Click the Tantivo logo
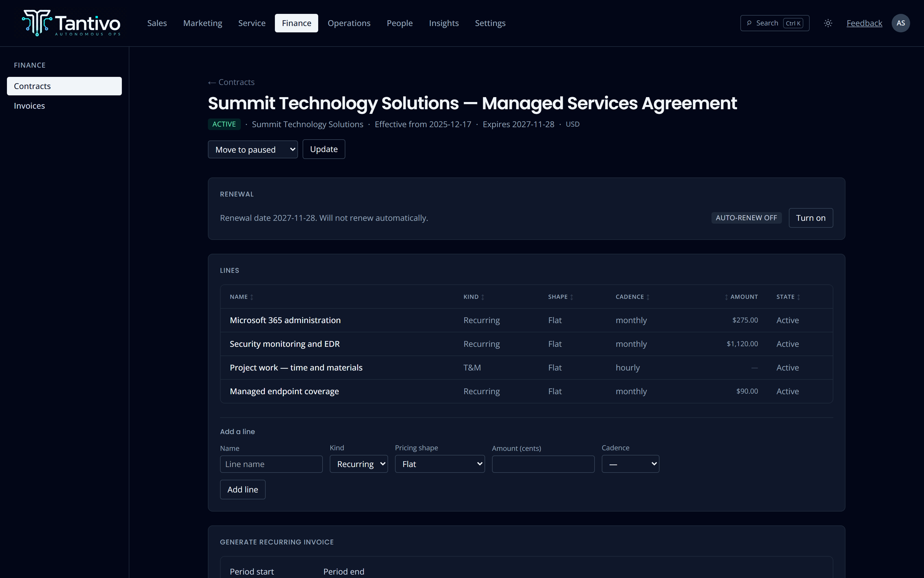The height and width of the screenshot is (578, 924). 71,23
